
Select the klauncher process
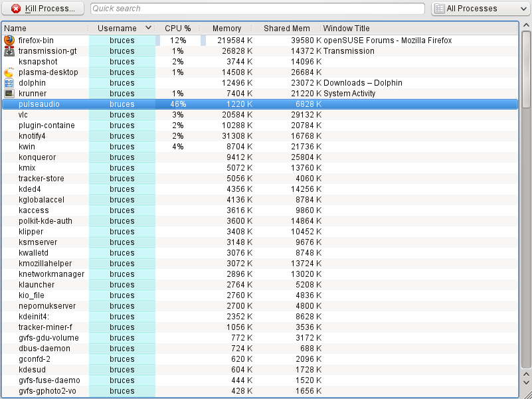(x=37, y=285)
